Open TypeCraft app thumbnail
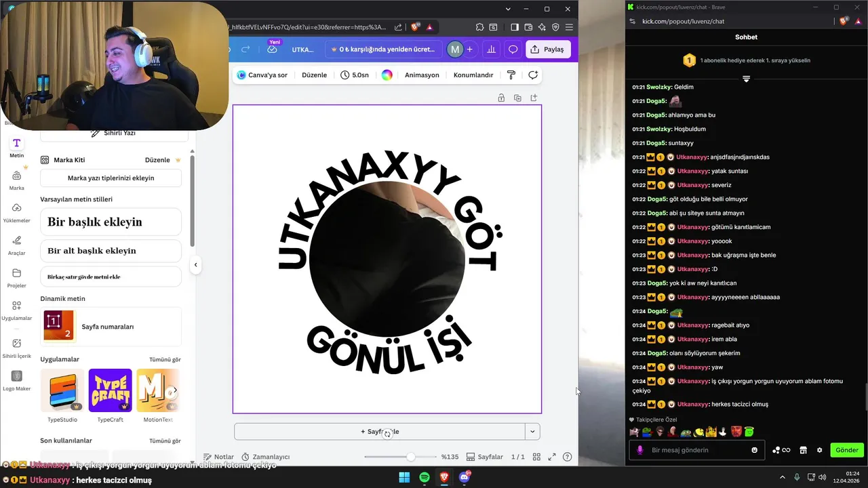The width and height of the screenshot is (868, 488). click(110, 390)
